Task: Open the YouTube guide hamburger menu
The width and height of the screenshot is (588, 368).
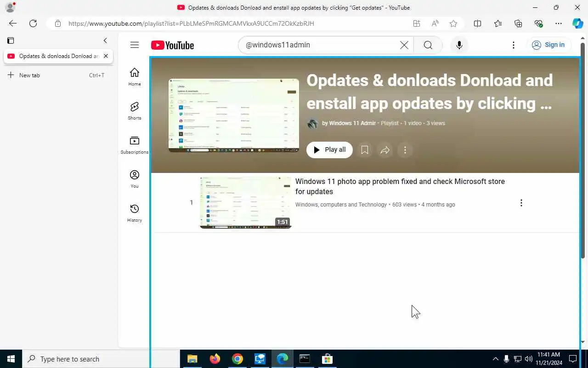Action: click(x=135, y=45)
